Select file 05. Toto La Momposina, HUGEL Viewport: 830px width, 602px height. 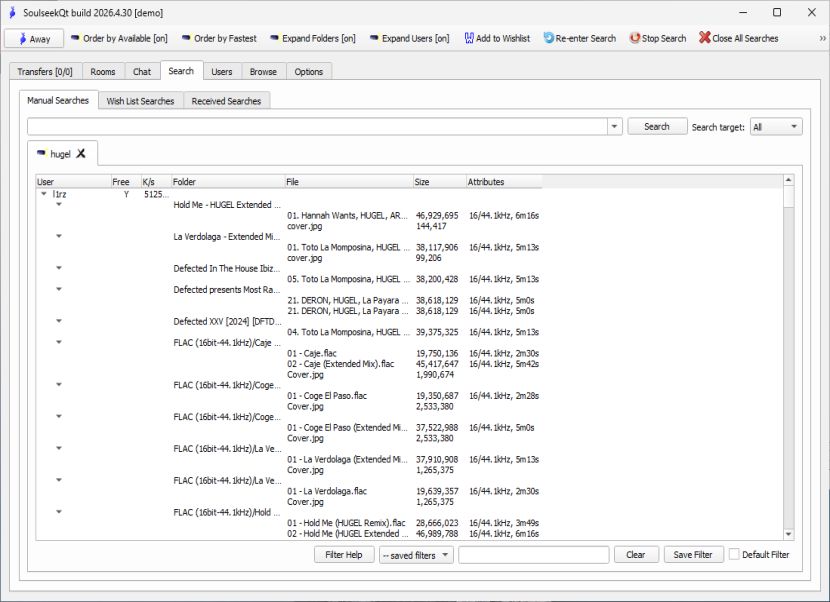(x=348, y=279)
